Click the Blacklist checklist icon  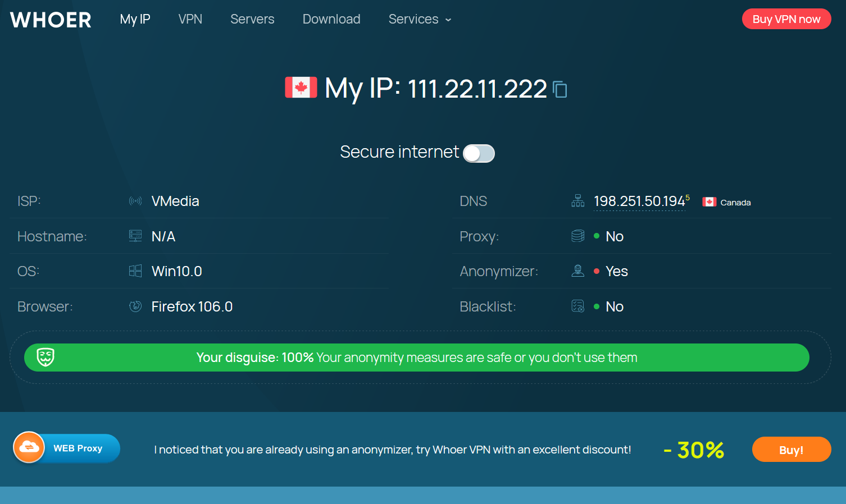[578, 306]
